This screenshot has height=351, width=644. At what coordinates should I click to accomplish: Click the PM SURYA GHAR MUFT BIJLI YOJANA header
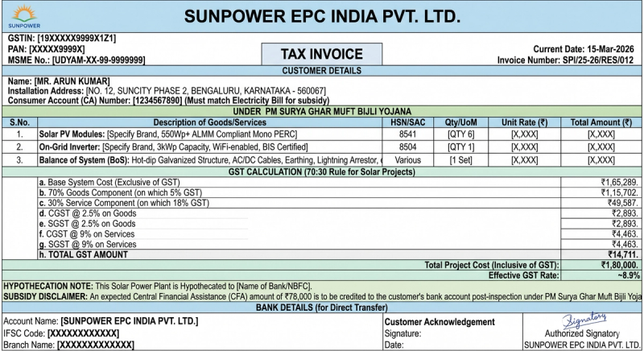click(321, 112)
